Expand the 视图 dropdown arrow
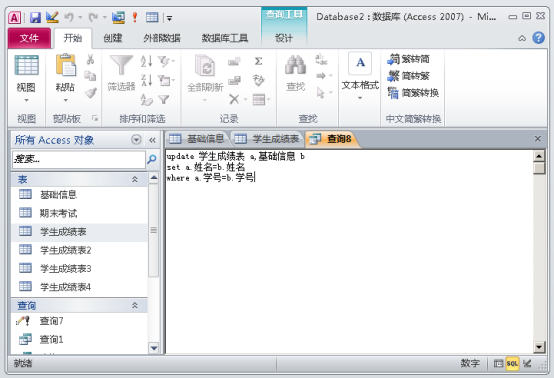This screenshot has height=378, width=554. coord(26,100)
